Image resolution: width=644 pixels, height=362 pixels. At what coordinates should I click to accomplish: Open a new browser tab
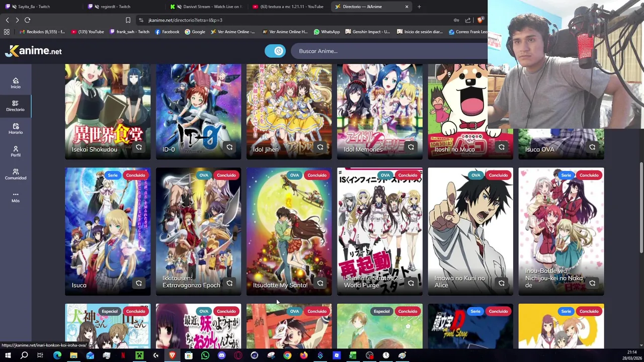click(x=419, y=7)
